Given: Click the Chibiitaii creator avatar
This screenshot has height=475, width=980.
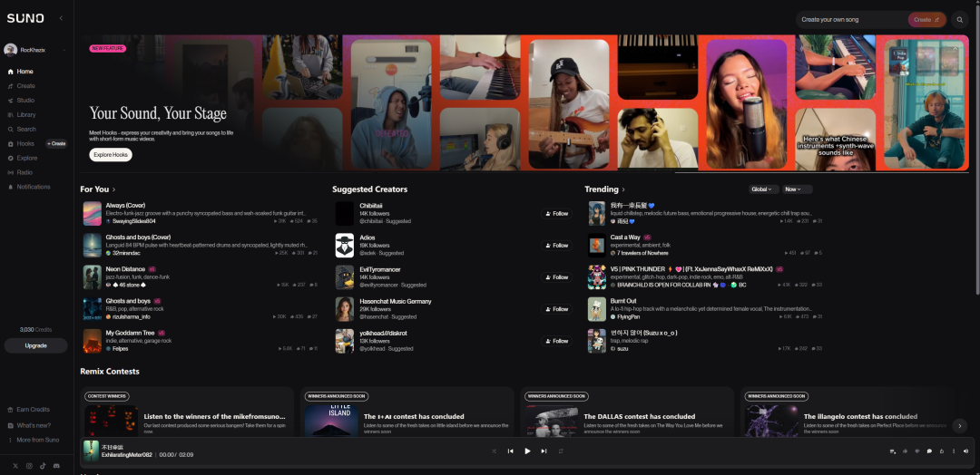Looking at the screenshot, I should tap(345, 213).
